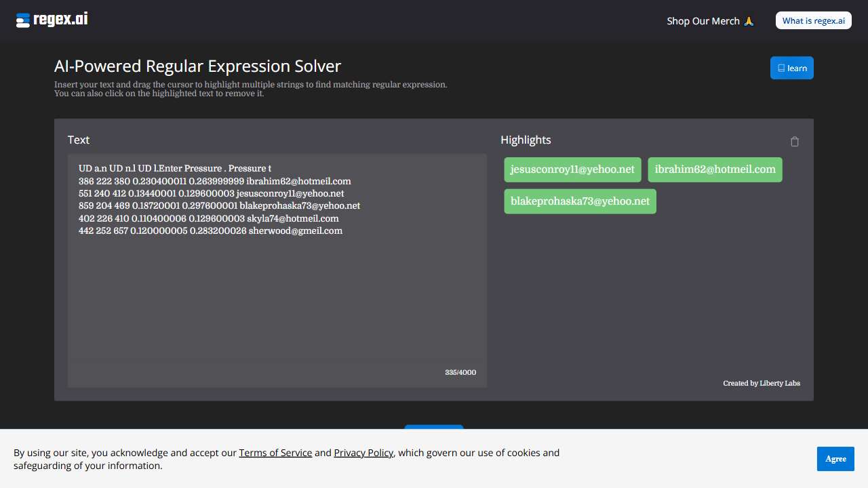This screenshot has height=488, width=868.
Task: Click the What is regex.ai button
Action: (813, 20)
